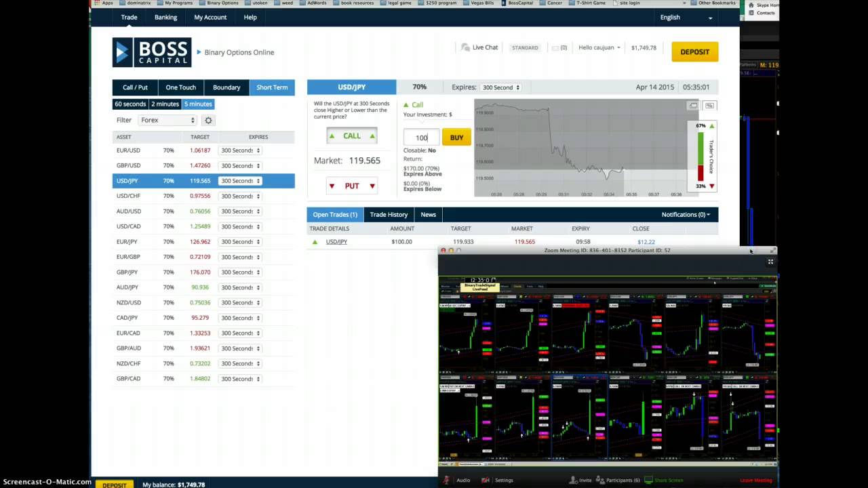Expand the Hello caujuan account dropdown
Screen dimensions: 868x488
click(x=599, y=47)
